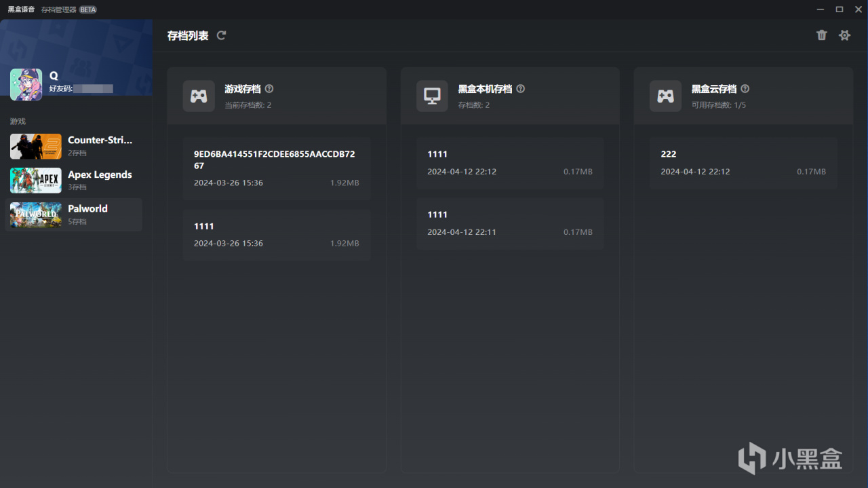
Task: Select local save 1111 dated 22:11
Action: (510, 223)
